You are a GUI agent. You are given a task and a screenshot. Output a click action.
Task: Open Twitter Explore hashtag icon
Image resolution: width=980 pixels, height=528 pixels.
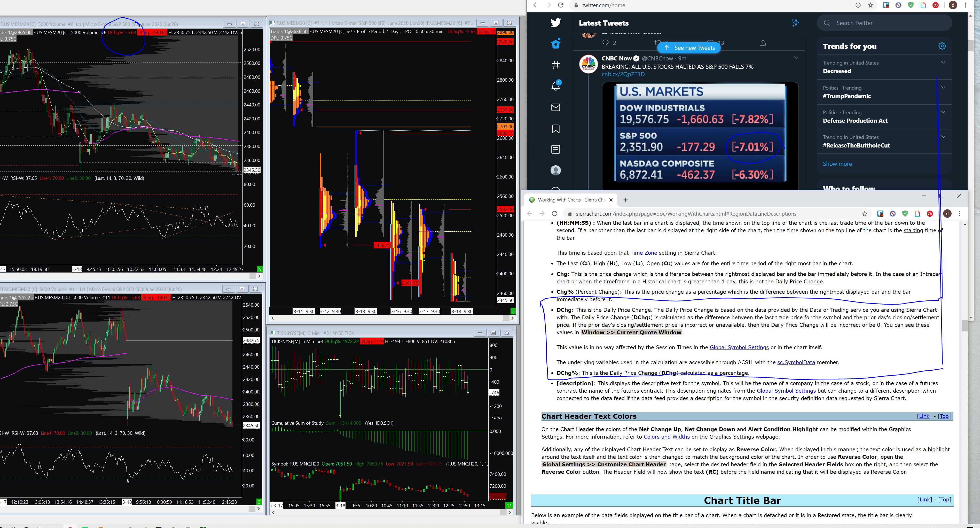[555, 65]
